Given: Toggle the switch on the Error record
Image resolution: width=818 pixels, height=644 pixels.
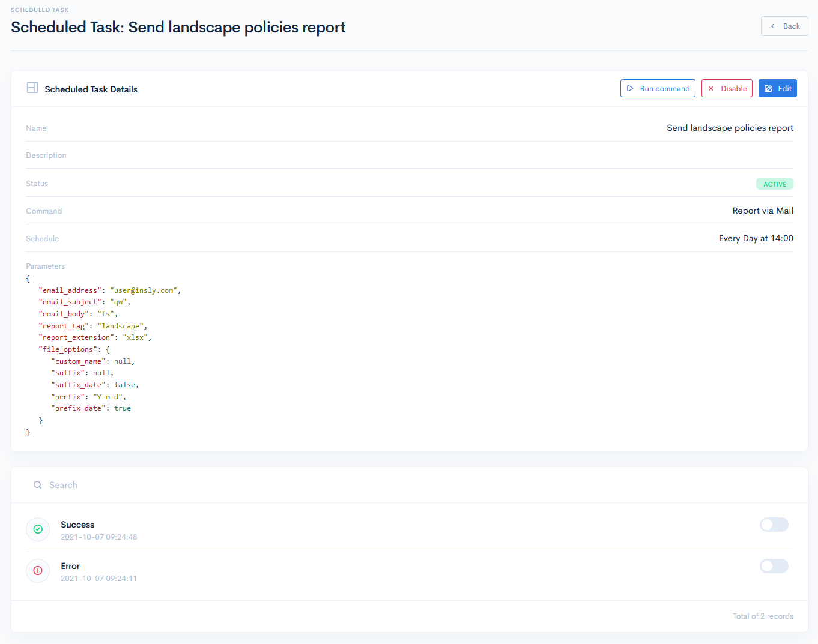Looking at the screenshot, I should click(x=774, y=566).
